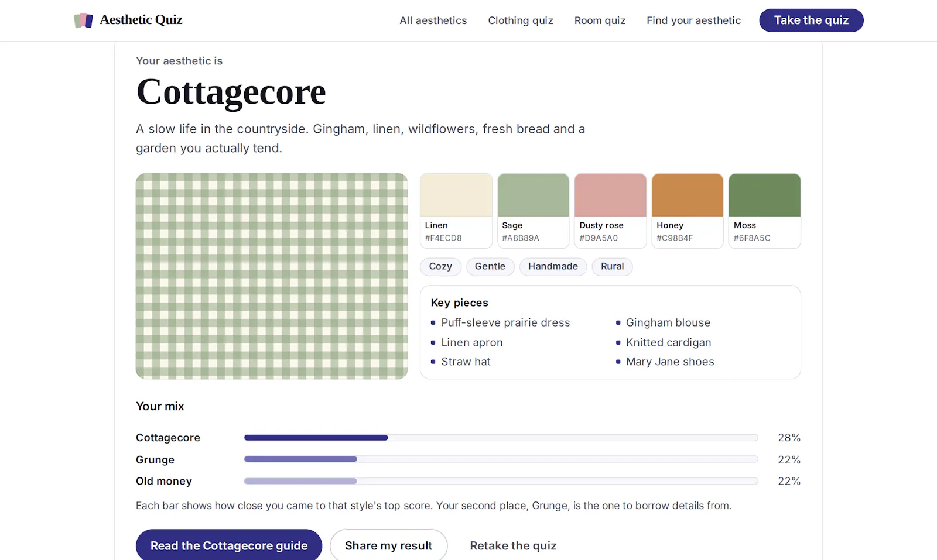Click the Linen apron list item
Image resolution: width=937 pixels, height=560 pixels.
click(472, 343)
